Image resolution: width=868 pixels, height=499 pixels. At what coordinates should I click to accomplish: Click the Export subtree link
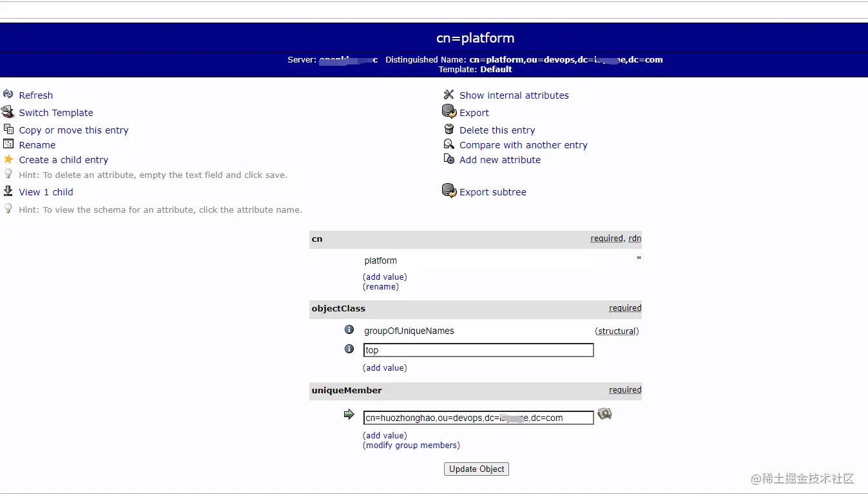493,192
